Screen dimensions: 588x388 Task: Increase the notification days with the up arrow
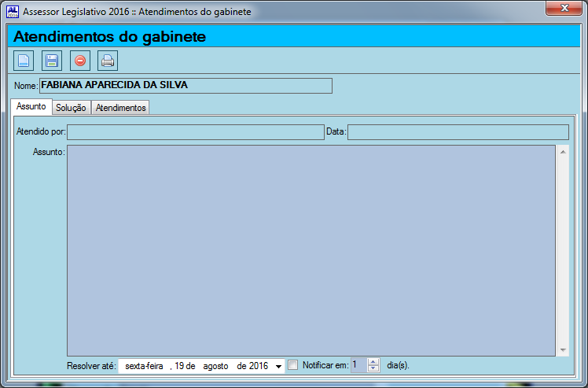tap(373, 362)
